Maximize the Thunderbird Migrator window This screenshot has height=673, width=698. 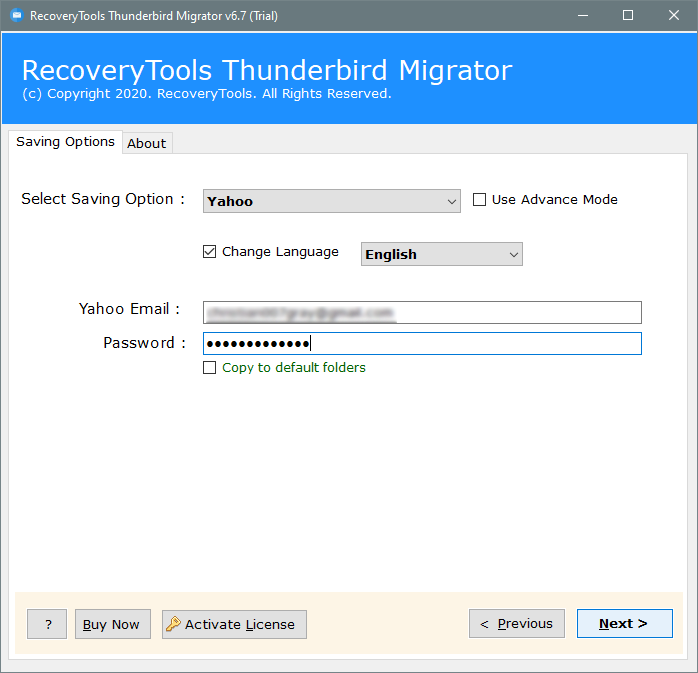628,16
